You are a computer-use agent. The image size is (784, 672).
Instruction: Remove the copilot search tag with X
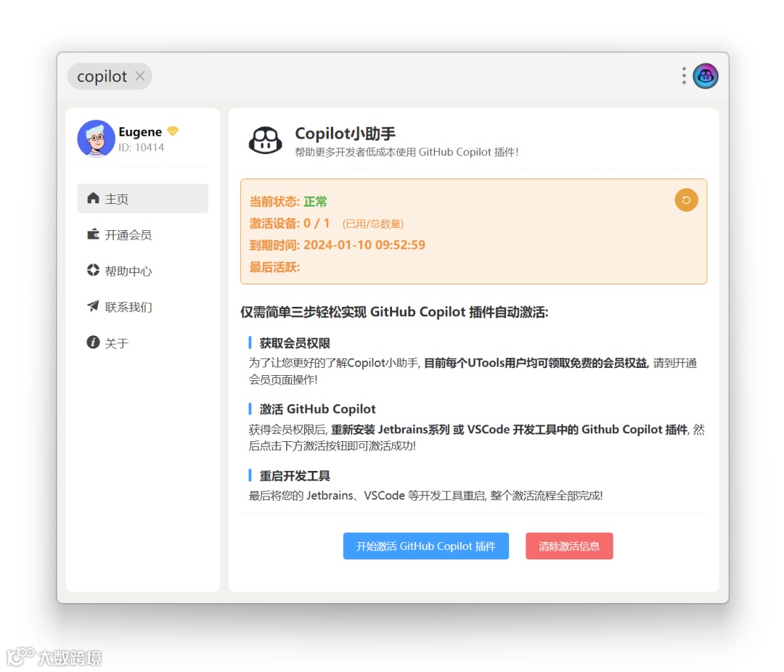pyautogui.click(x=140, y=76)
